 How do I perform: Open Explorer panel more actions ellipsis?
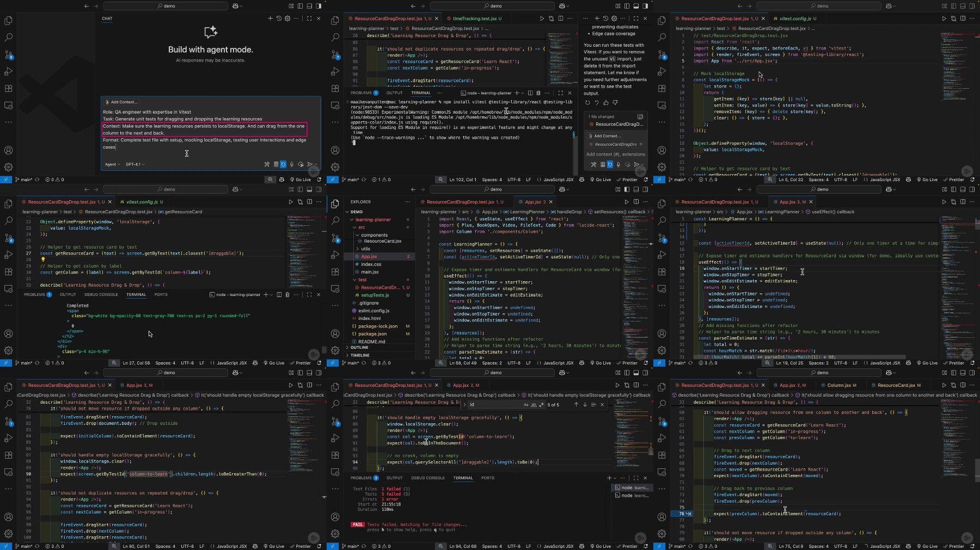click(x=407, y=202)
